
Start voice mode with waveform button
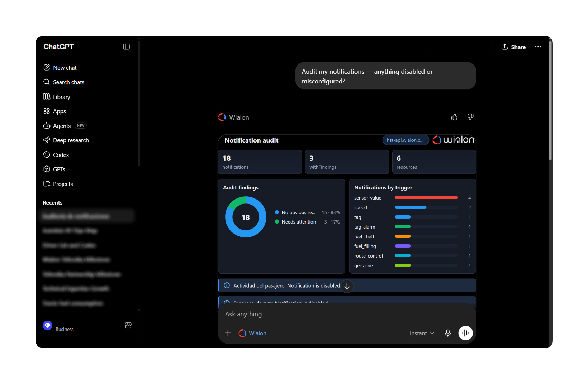(x=465, y=333)
